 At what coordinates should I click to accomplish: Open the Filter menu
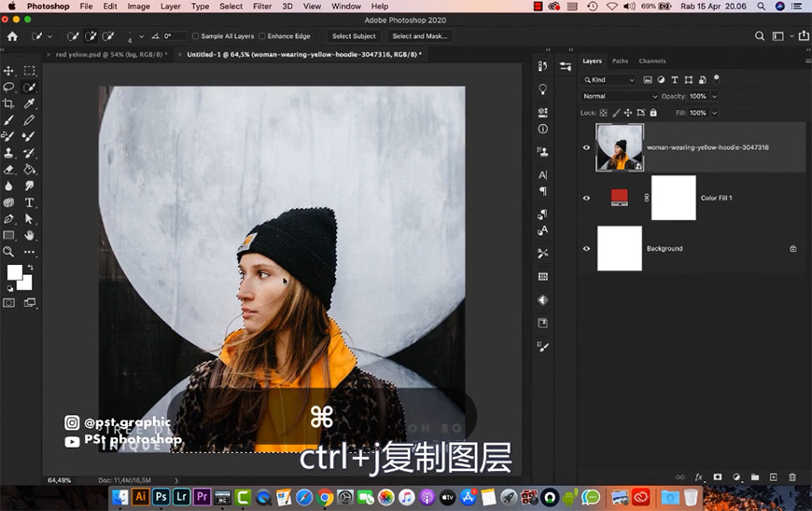(x=262, y=7)
